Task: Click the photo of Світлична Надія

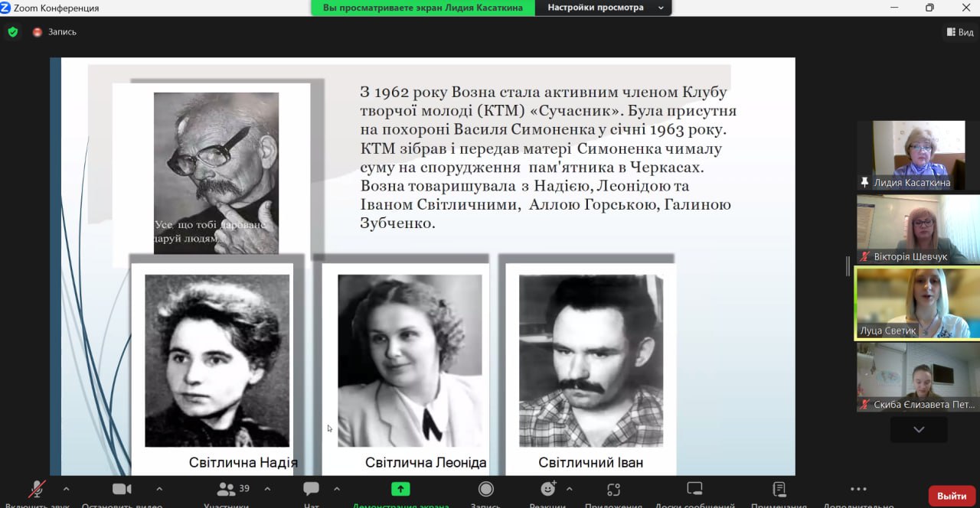Action: pyautogui.click(x=217, y=360)
